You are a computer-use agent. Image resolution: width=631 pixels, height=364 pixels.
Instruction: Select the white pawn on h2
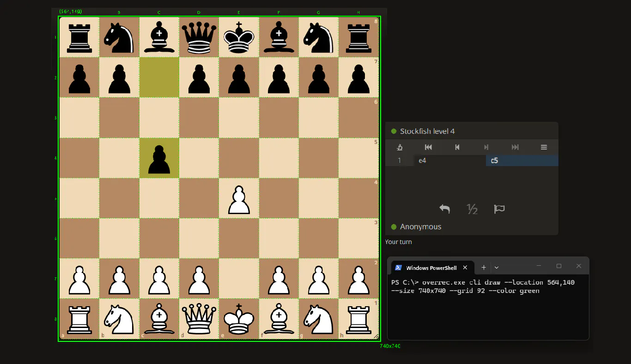[x=358, y=279]
